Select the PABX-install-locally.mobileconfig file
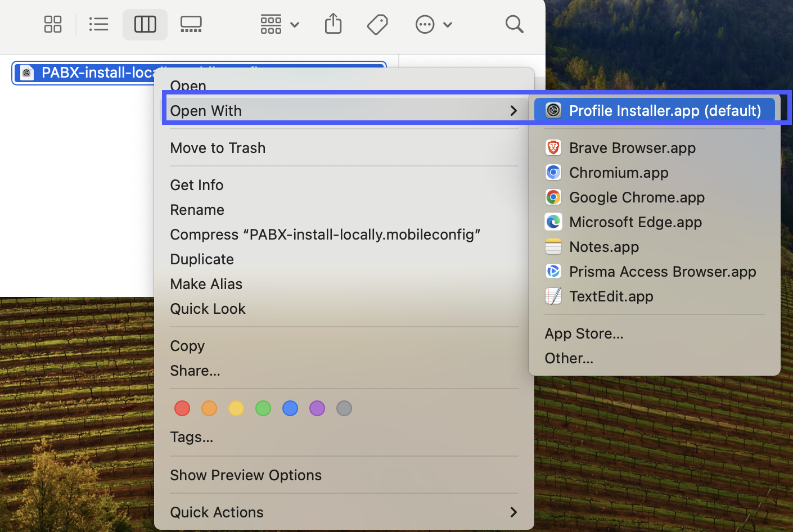The height and width of the screenshot is (532, 793). 84,73
